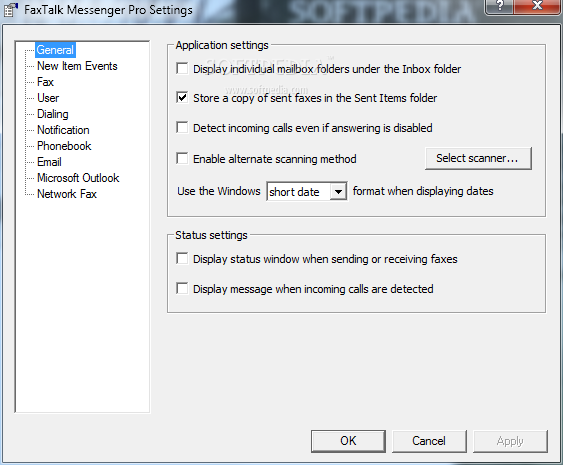563x465 pixels.
Task: Open New Item Events settings
Action: pos(77,66)
